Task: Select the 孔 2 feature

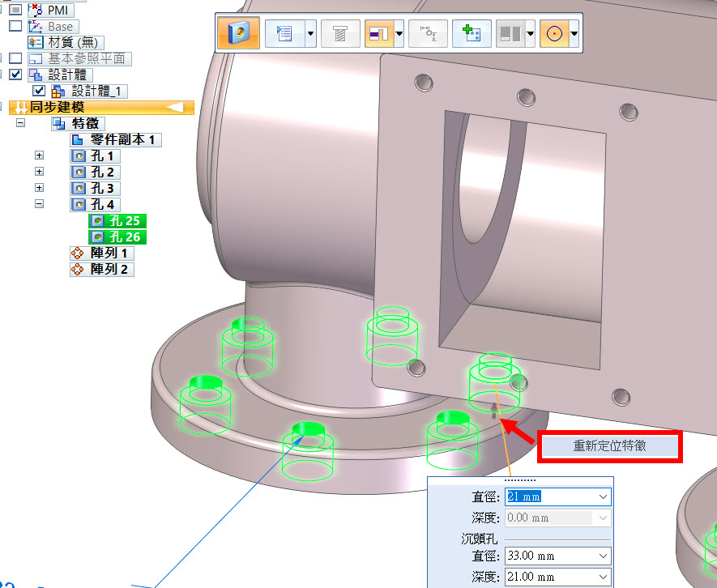Action: tap(95, 172)
